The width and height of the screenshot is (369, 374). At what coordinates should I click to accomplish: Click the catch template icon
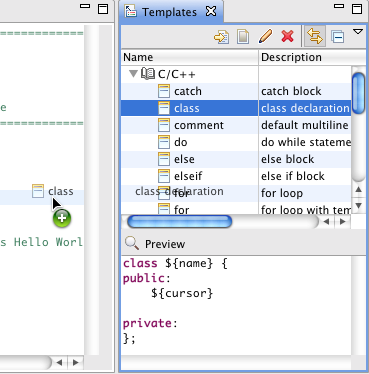click(164, 91)
